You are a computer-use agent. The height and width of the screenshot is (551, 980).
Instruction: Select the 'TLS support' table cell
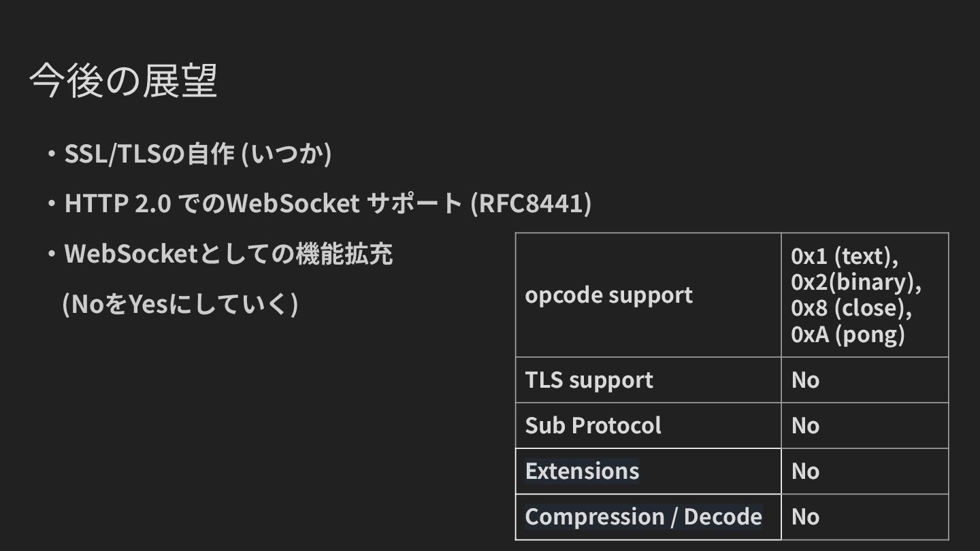tap(589, 380)
